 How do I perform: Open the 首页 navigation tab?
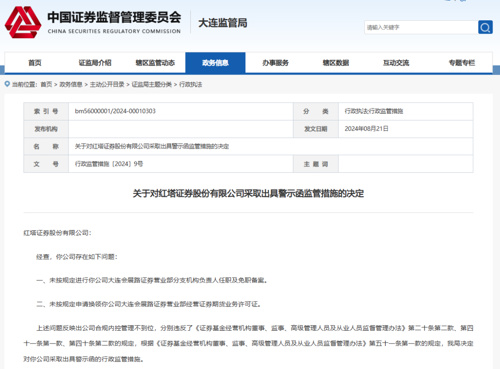coord(35,63)
